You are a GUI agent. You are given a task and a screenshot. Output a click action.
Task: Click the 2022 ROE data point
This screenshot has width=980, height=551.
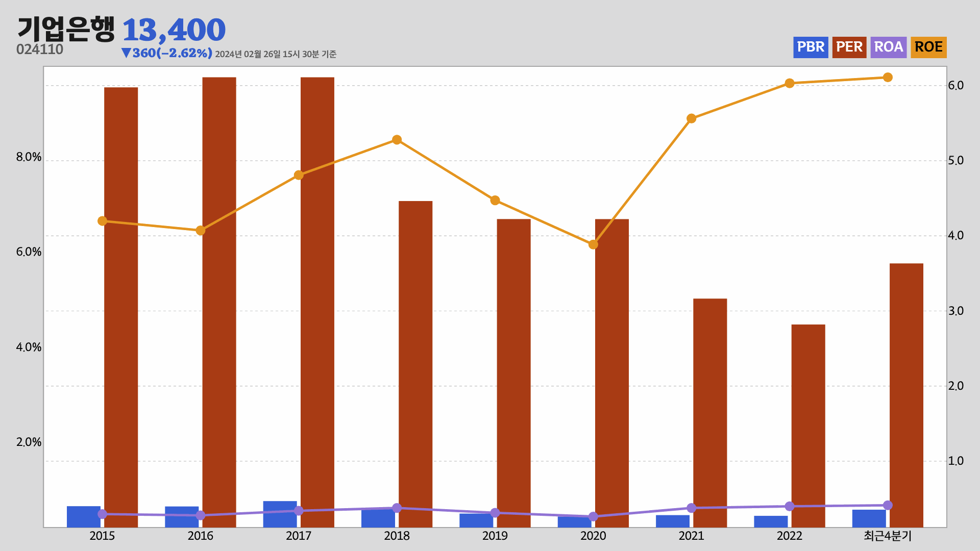[x=790, y=83]
